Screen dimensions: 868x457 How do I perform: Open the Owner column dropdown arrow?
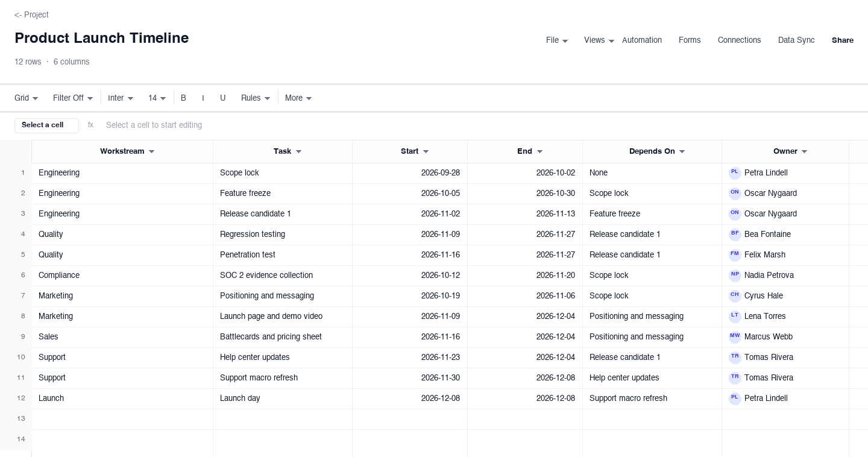coord(804,152)
